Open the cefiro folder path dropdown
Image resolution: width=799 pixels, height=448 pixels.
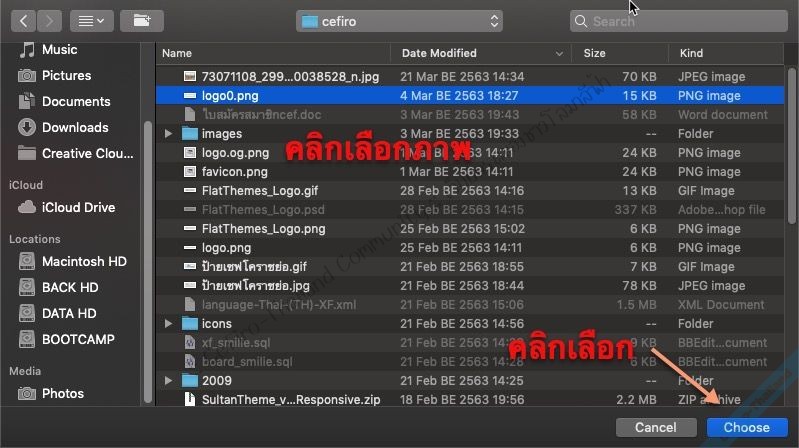pyautogui.click(x=400, y=21)
